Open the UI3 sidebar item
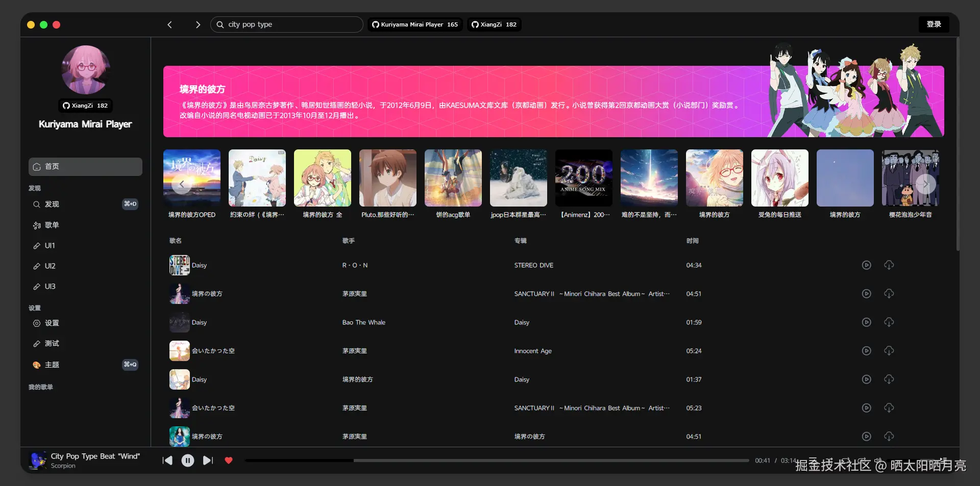Screen dimensions: 980x486 85,286
